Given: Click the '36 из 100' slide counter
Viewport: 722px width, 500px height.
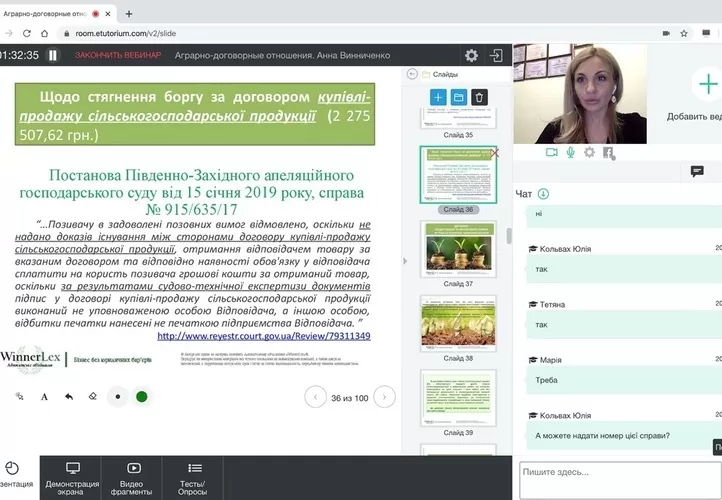Looking at the screenshot, I should tap(349, 398).
